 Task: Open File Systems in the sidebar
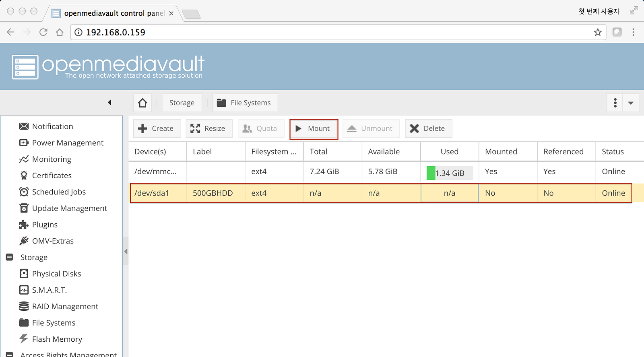click(x=47, y=323)
